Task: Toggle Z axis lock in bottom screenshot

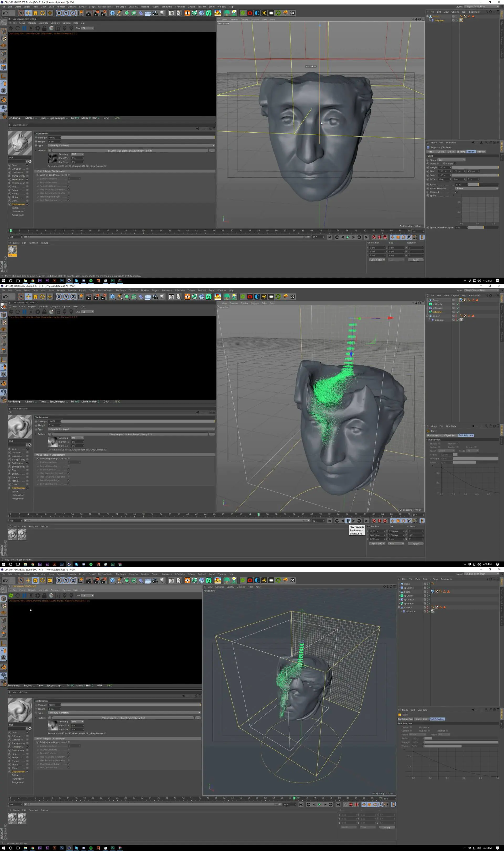Action: coord(73,580)
